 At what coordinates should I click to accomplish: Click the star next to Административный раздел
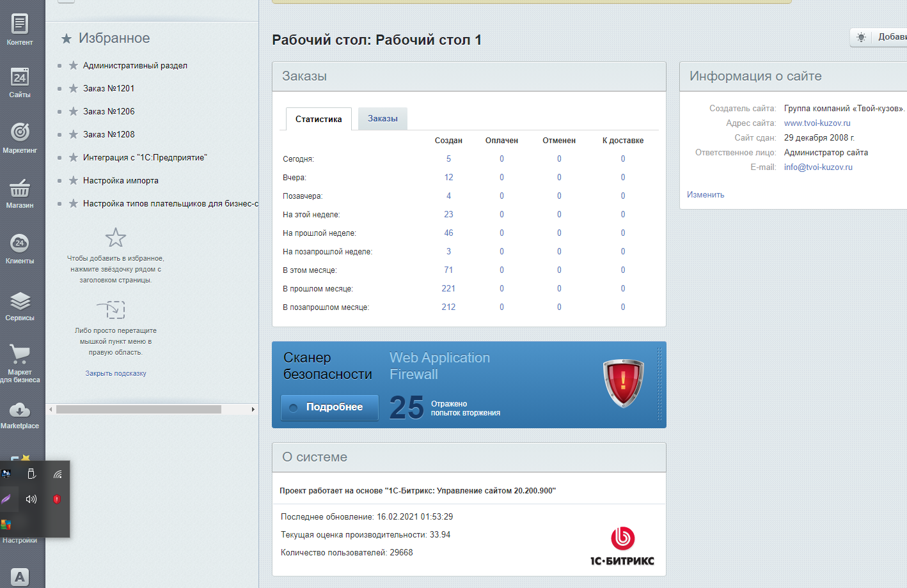74,65
